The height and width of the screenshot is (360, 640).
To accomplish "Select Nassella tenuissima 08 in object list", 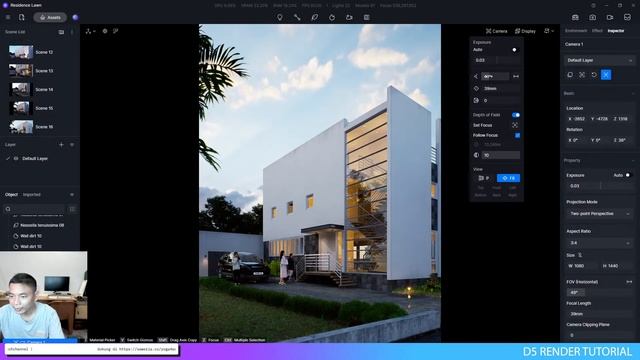I will click(42, 225).
